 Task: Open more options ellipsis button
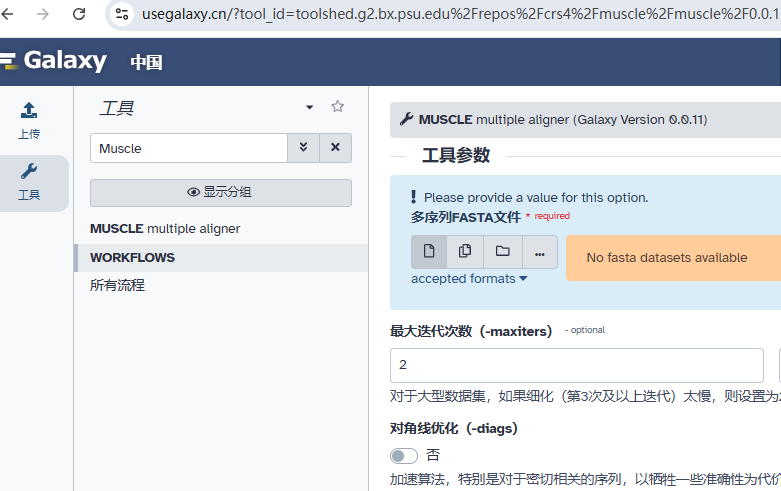539,251
